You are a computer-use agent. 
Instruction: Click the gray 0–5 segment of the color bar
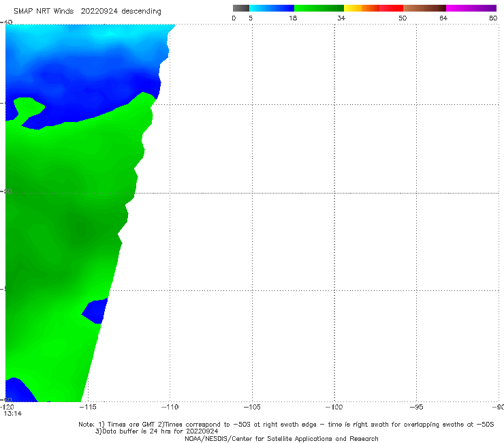coord(241,8)
